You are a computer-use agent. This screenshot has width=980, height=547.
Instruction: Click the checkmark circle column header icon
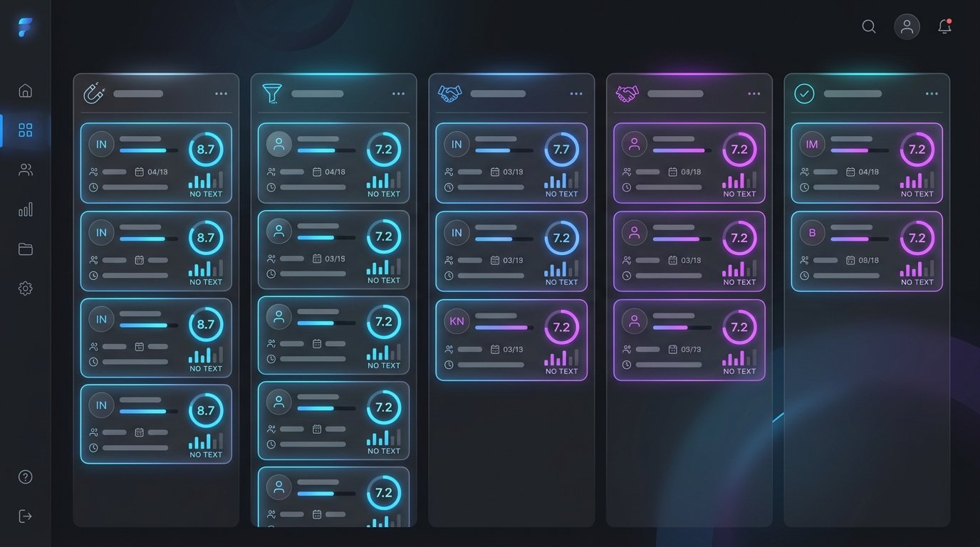(804, 93)
